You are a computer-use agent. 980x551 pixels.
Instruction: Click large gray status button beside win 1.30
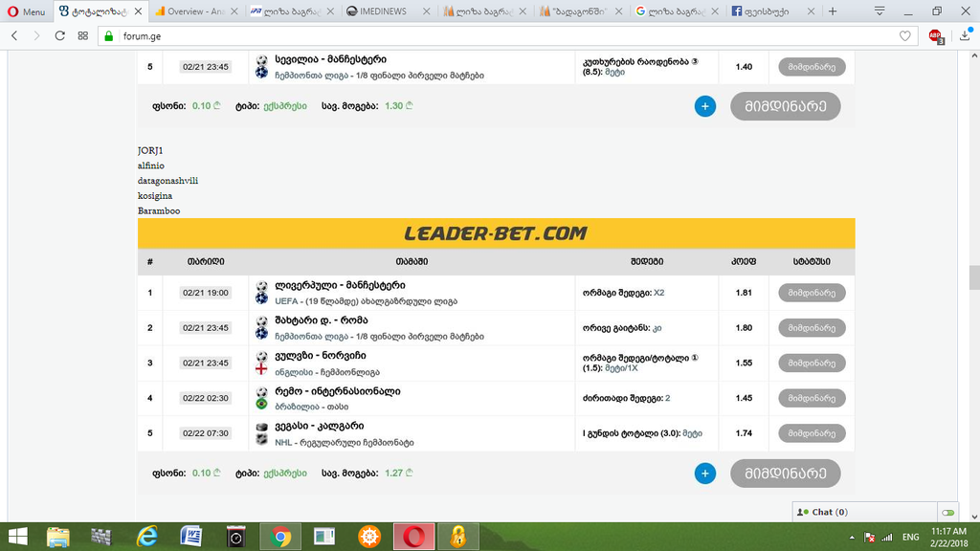[785, 106]
